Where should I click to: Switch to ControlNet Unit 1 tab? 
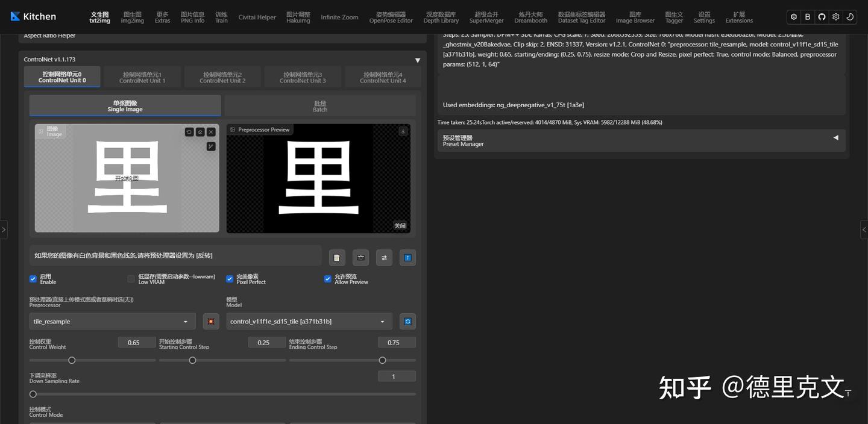(x=142, y=76)
